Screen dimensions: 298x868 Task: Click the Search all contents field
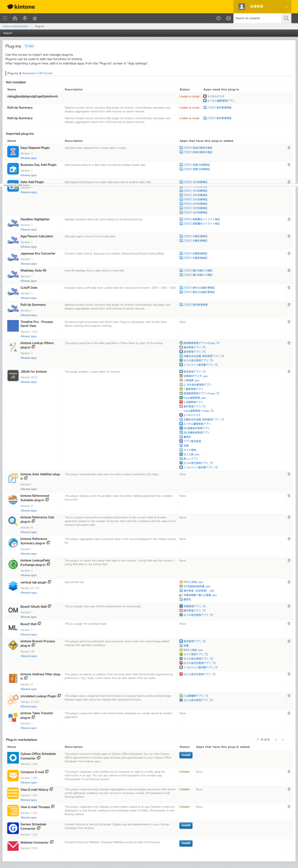coord(257,18)
